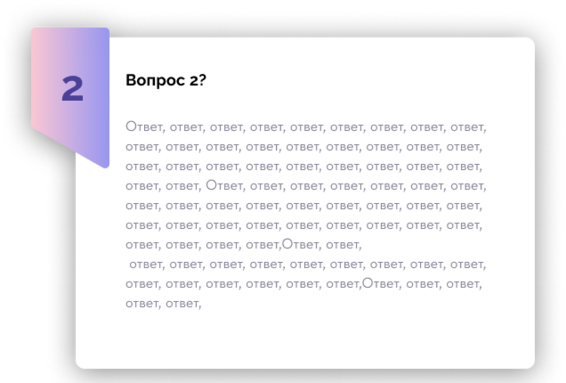Click the last "ответ," on the first text line
Image resolution: width=566 pixels, height=383 pixels.
(469, 128)
